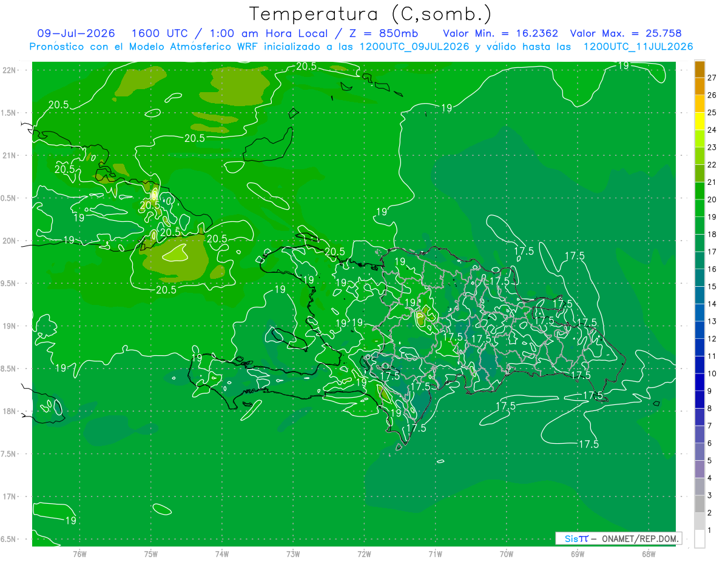The image size is (728, 562).
Task: Click the '3' value on the color legend
Action: pos(710,495)
